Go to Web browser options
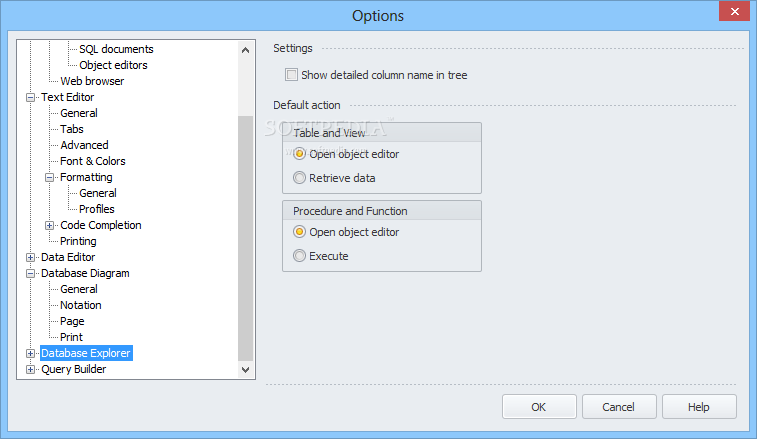This screenshot has width=757, height=439. 92,81
